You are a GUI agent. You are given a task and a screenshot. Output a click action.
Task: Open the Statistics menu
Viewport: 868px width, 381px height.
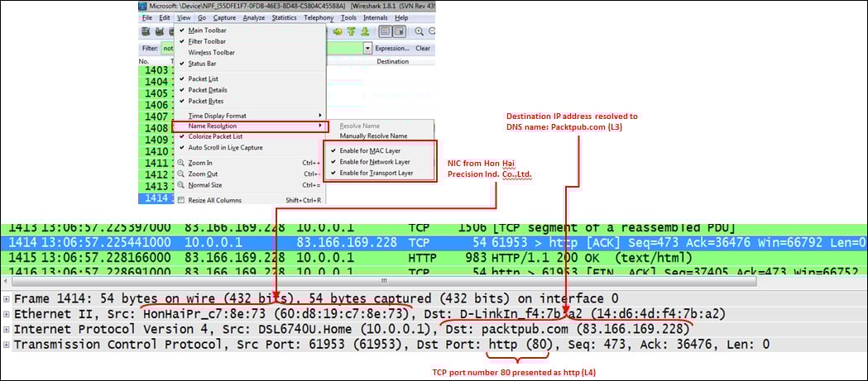284,17
